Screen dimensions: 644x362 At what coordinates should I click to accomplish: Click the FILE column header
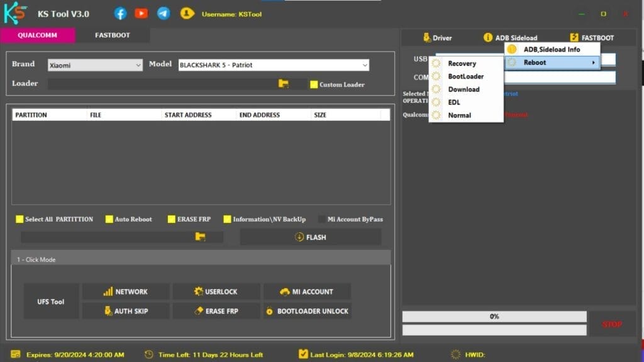pyautogui.click(x=125, y=115)
